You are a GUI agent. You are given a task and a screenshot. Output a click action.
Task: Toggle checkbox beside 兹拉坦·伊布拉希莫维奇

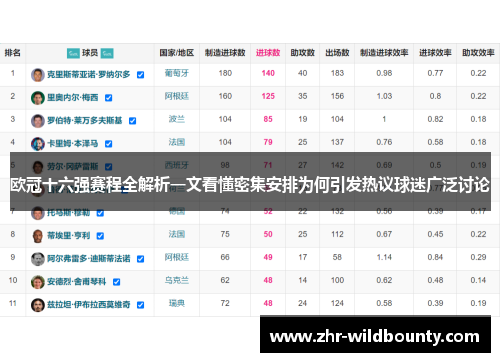click(x=141, y=305)
